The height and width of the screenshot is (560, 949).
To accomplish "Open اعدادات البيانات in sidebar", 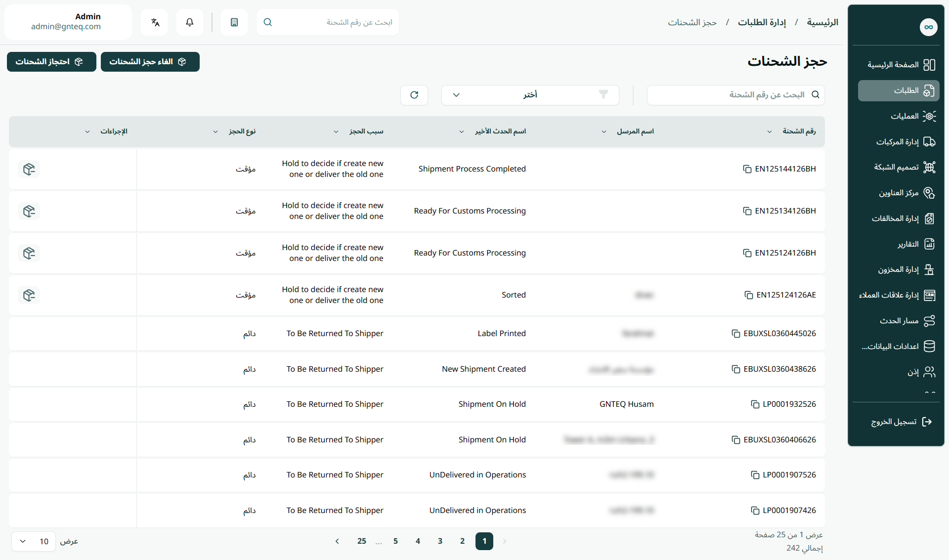I will pos(899,346).
